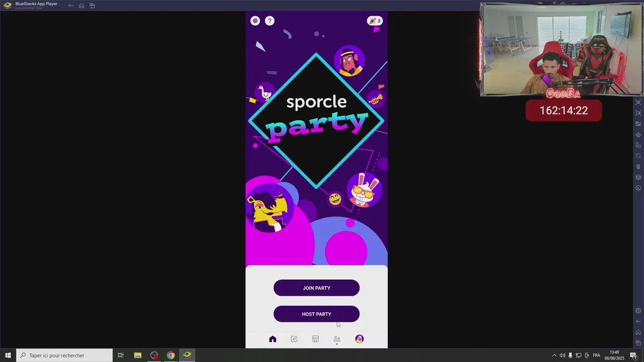Click BlueStacks icon on taskbar
The width and height of the screenshot is (644, 362).
[187, 355]
